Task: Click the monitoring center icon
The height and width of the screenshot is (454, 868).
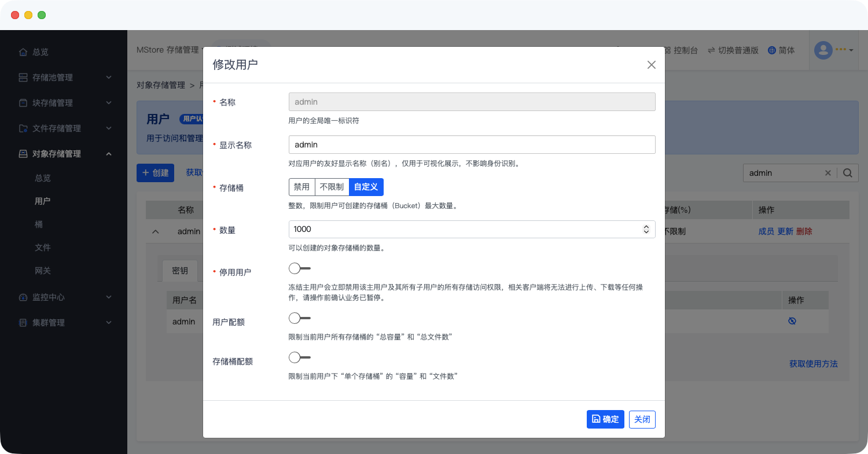Action: (23, 297)
